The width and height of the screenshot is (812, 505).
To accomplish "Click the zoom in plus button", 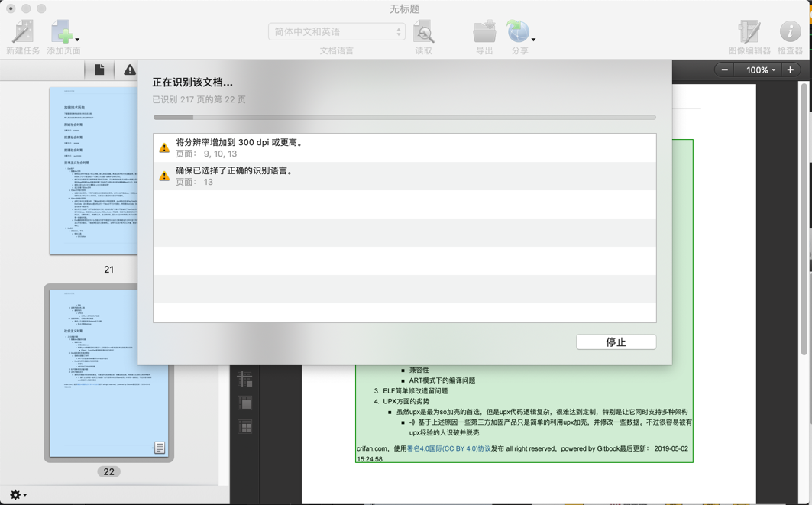I will point(791,70).
